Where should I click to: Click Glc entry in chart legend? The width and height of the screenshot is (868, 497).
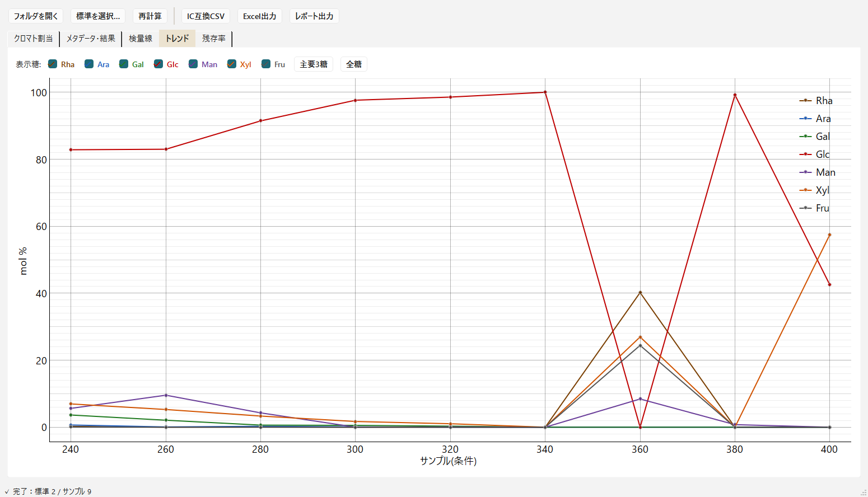point(815,154)
